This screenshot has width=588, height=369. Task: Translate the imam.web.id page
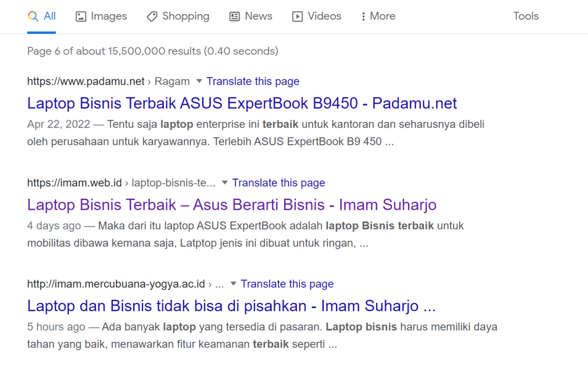[x=278, y=183]
